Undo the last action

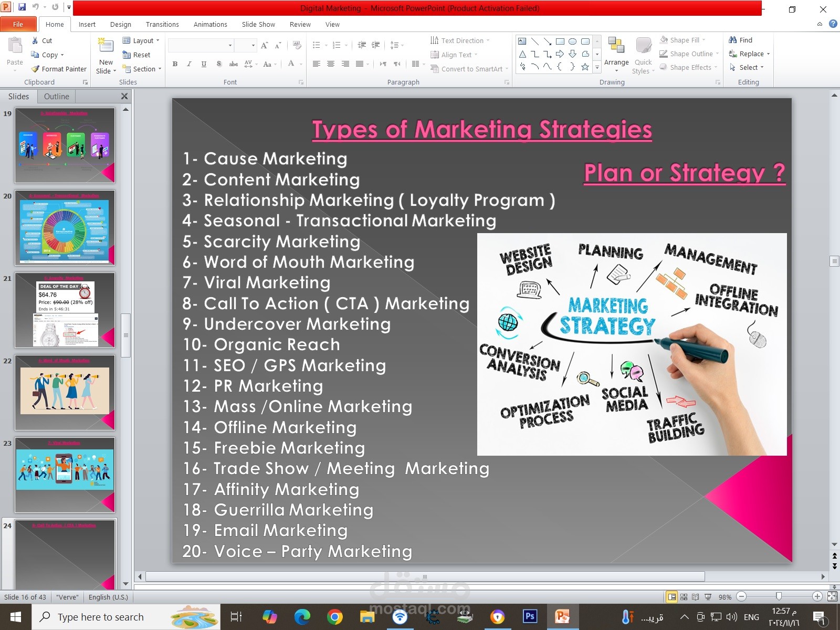pyautogui.click(x=36, y=7)
